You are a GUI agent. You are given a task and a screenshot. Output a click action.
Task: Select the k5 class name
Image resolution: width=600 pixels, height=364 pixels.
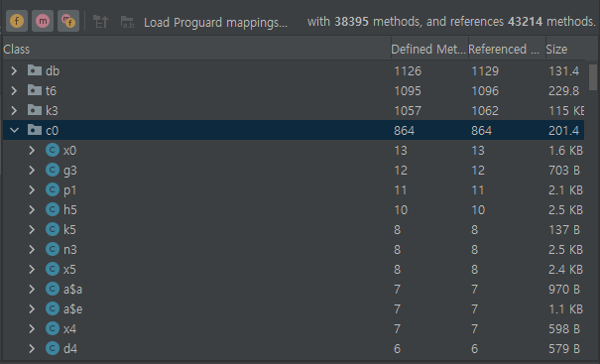[x=69, y=230]
